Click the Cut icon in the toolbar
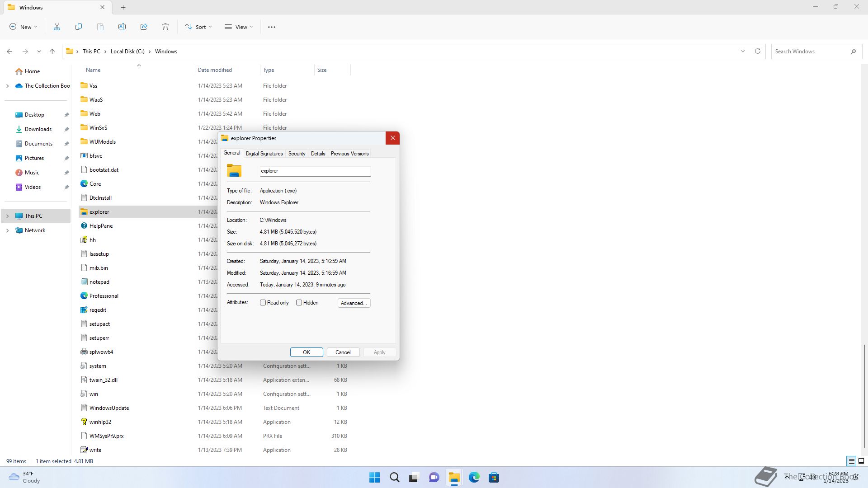The width and height of the screenshot is (868, 488). tap(57, 27)
